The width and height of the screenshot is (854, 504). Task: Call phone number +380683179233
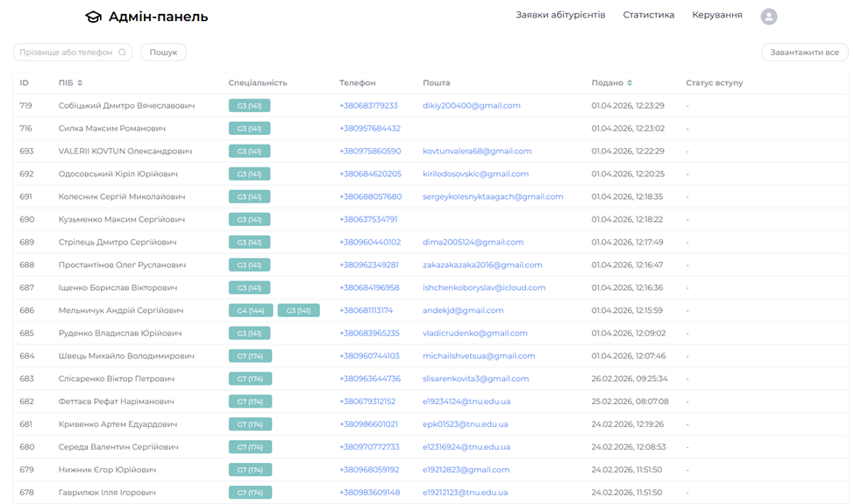pyautogui.click(x=368, y=105)
